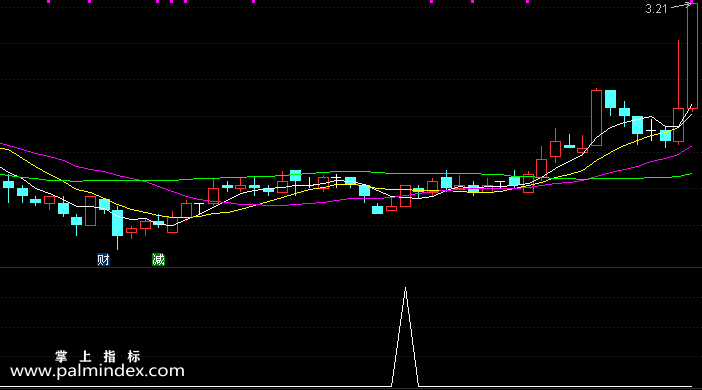This screenshot has height=390, width=702.
Task: Click the 3.21 high price label
Action: point(656,9)
